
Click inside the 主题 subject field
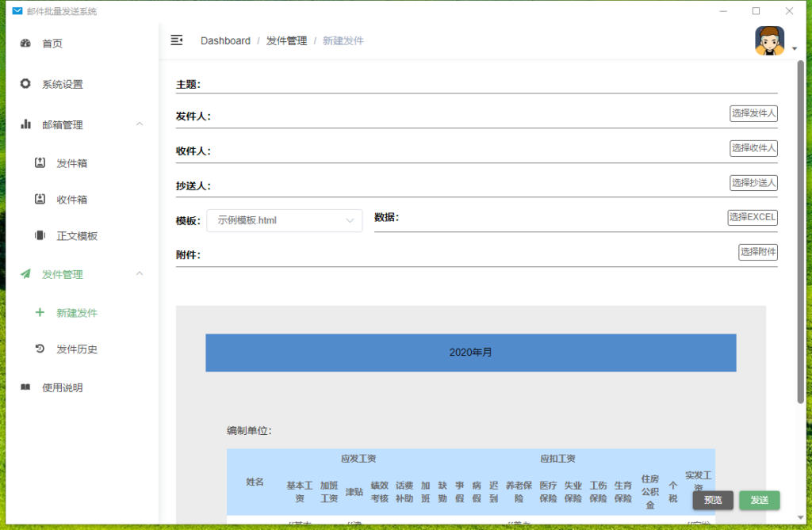(x=476, y=82)
